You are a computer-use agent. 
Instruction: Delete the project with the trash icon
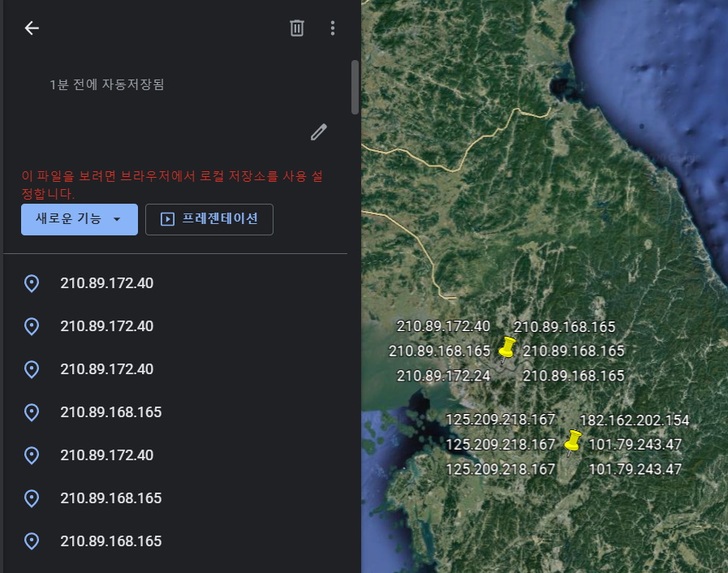click(297, 28)
